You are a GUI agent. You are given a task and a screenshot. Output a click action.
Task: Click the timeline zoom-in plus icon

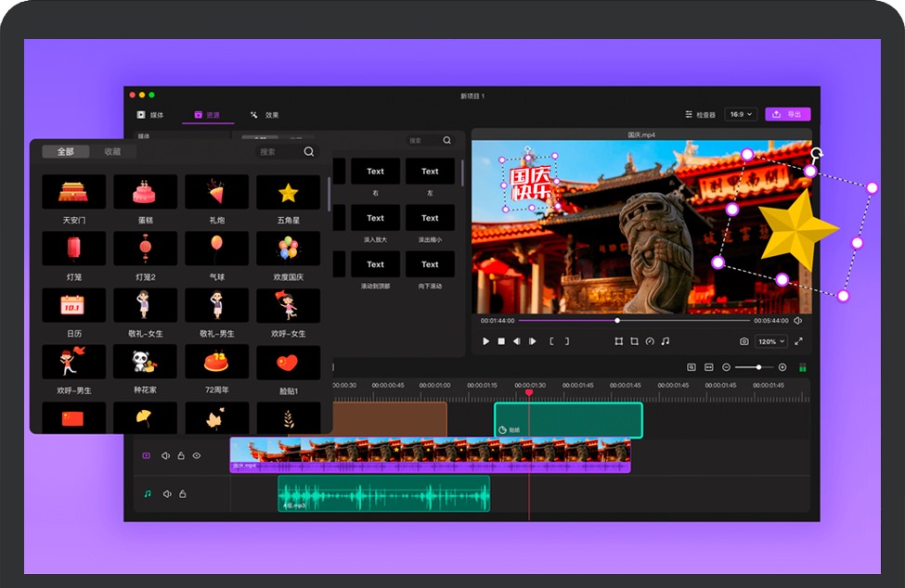click(x=782, y=367)
